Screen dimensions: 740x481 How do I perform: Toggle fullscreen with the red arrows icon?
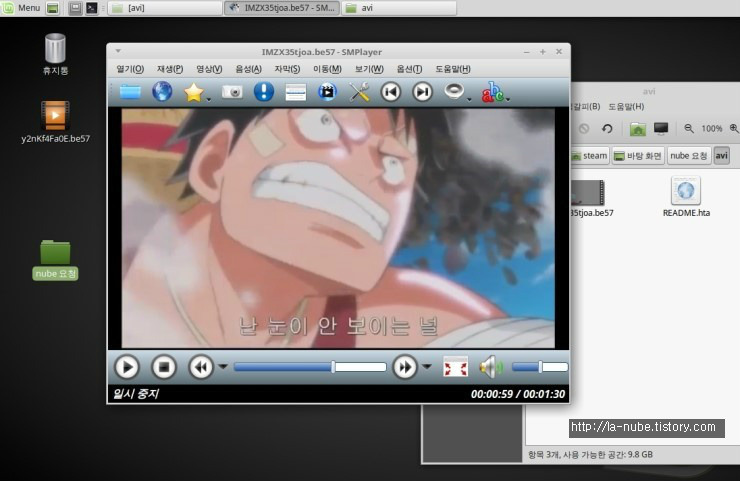coord(455,367)
